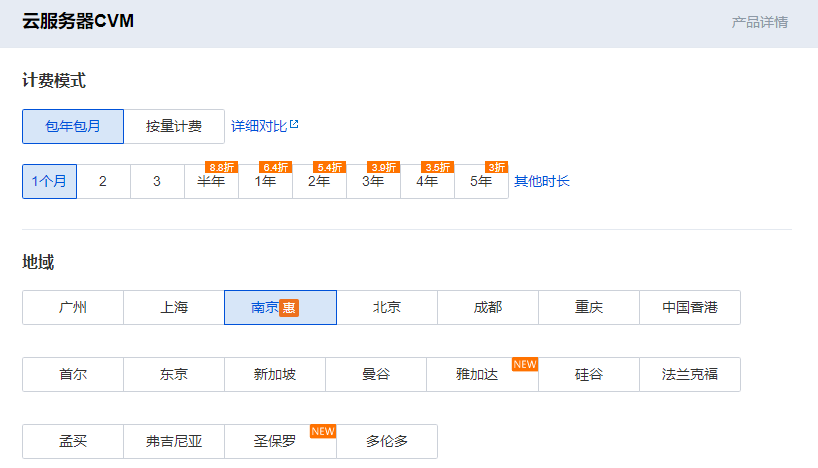Select the 南京 region
Image resolution: width=818 pixels, height=468 pixels.
(x=280, y=307)
